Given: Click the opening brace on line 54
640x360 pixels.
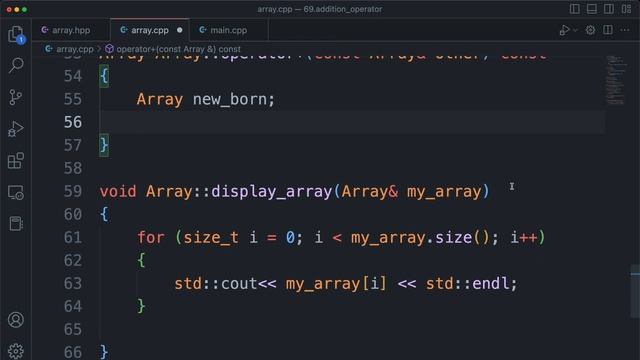Looking at the screenshot, I should pos(104,76).
